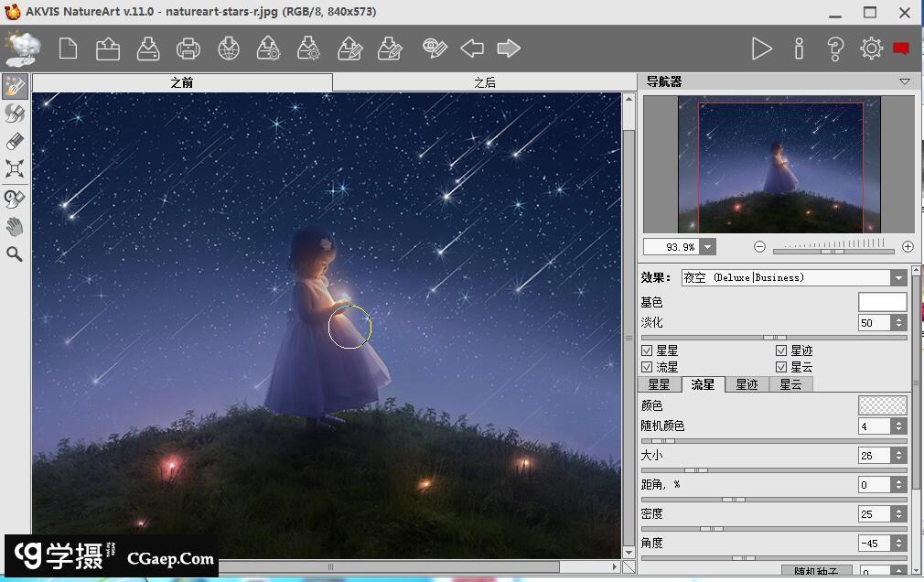Open the 星迹 parameters tab

[747, 384]
